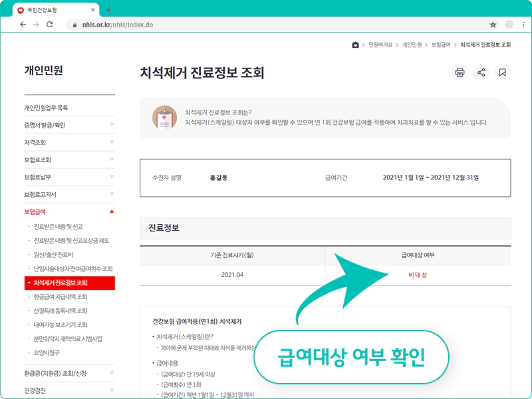The image size is (532, 399).
Task: Expand the 건강검진 menu
Action: 70,390
